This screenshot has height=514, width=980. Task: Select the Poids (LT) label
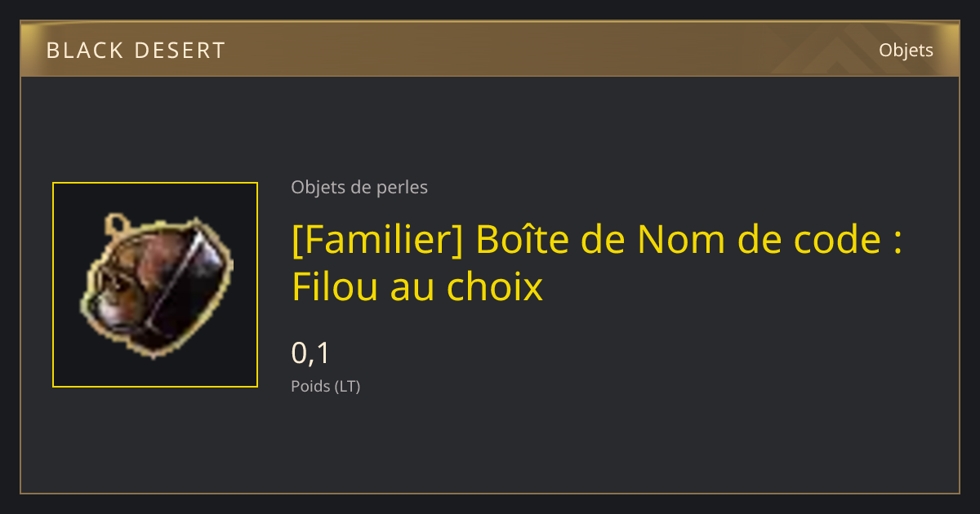coord(326,386)
